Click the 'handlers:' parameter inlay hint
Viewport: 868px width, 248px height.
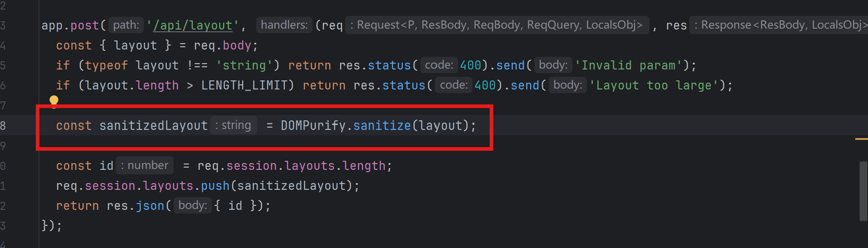pos(284,25)
